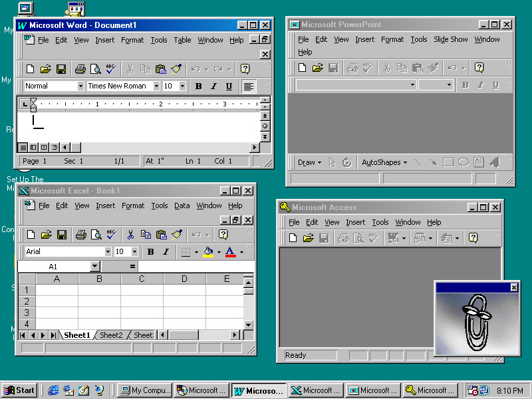Open the Slide Show menu in PowerPoint
The width and height of the screenshot is (532, 399).
(x=451, y=39)
